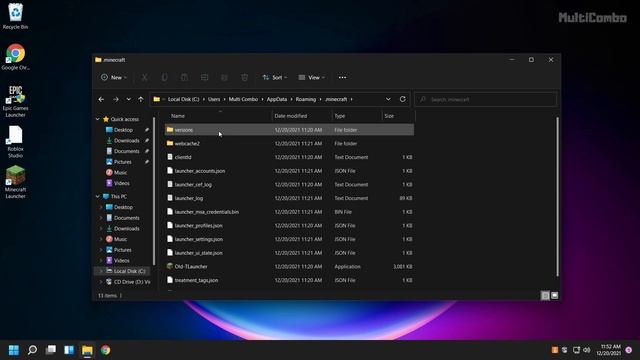This screenshot has height=360, width=640.
Task: Select launcher_accounts.json file
Action: click(289, 171)
